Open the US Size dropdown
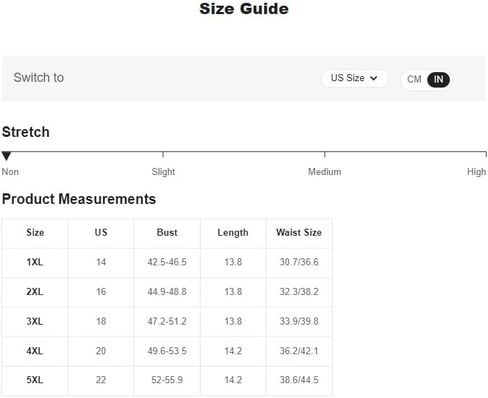The width and height of the screenshot is (488, 398). (354, 78)
